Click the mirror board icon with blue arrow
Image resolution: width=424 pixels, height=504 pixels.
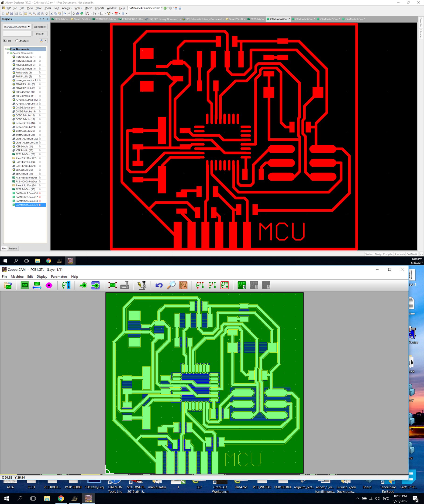(x=37, y=285)
